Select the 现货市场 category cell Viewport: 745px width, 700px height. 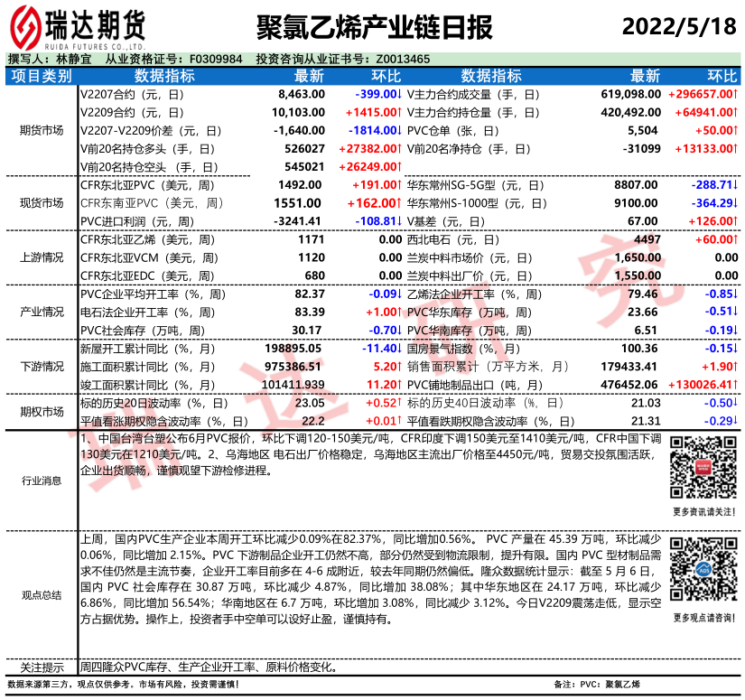[x=42, y=202]
